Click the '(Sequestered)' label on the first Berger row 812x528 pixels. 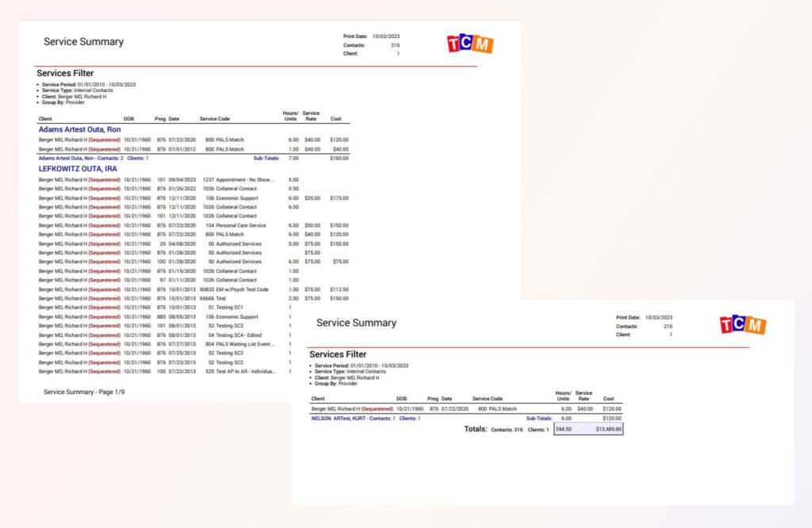[104, 139]
